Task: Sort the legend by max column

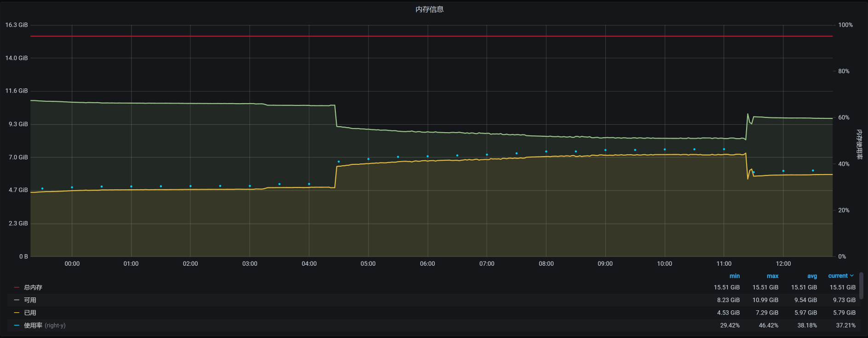Action: (x=772, y=276)
